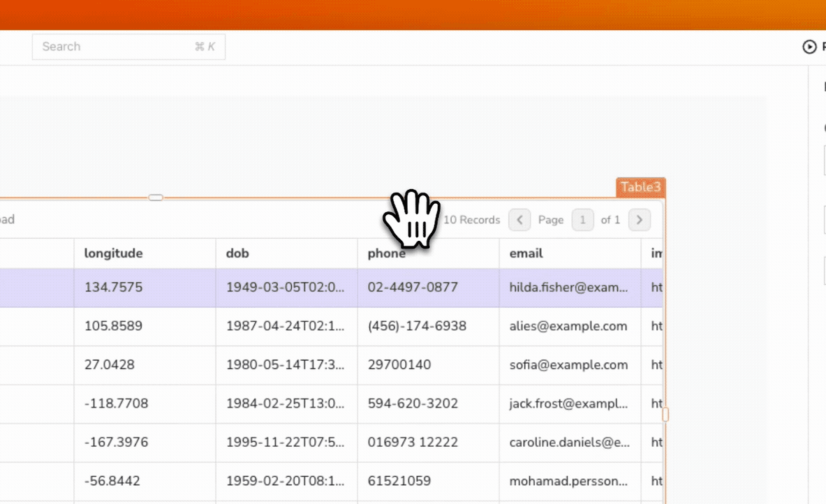Viewport: 826px width, 504px height.
Task: Grab the right-edge resize handle of Table3
Action: [665, 415]
